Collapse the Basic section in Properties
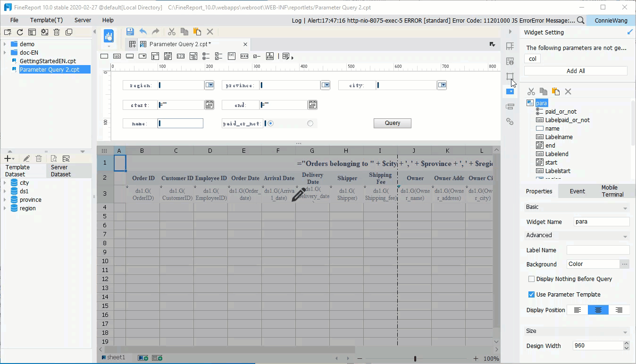 point(625,208)
